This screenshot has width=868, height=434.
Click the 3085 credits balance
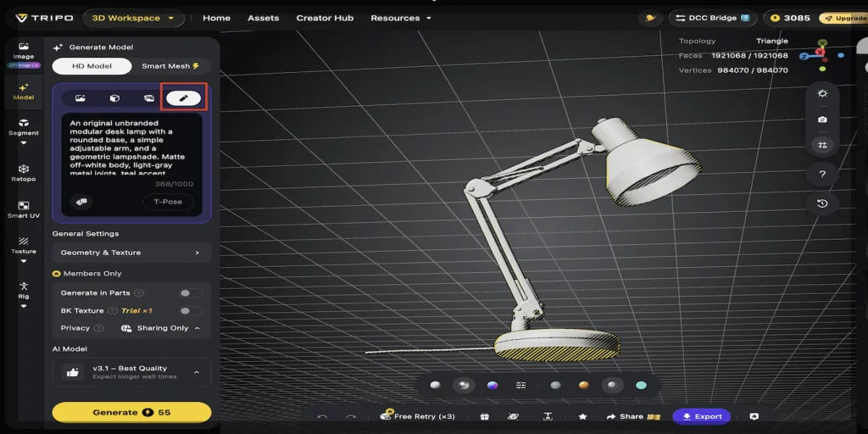click(x=791, y=18)
